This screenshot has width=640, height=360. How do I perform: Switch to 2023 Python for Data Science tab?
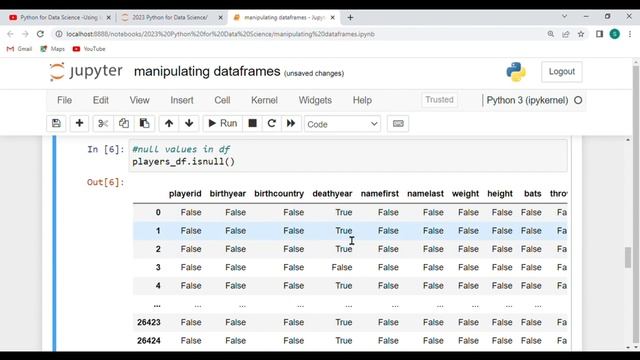(170, 18)
